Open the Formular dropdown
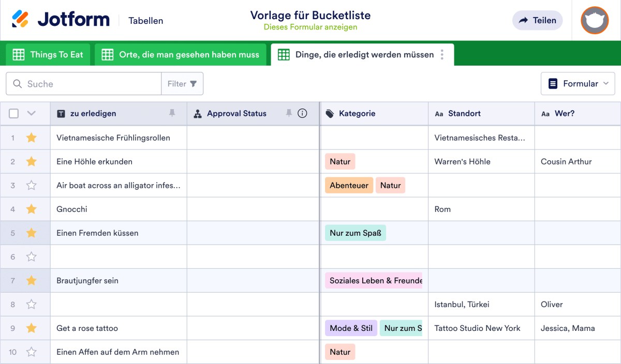Image resolution: width=621 pixels, height=364 pixels. 578,83
